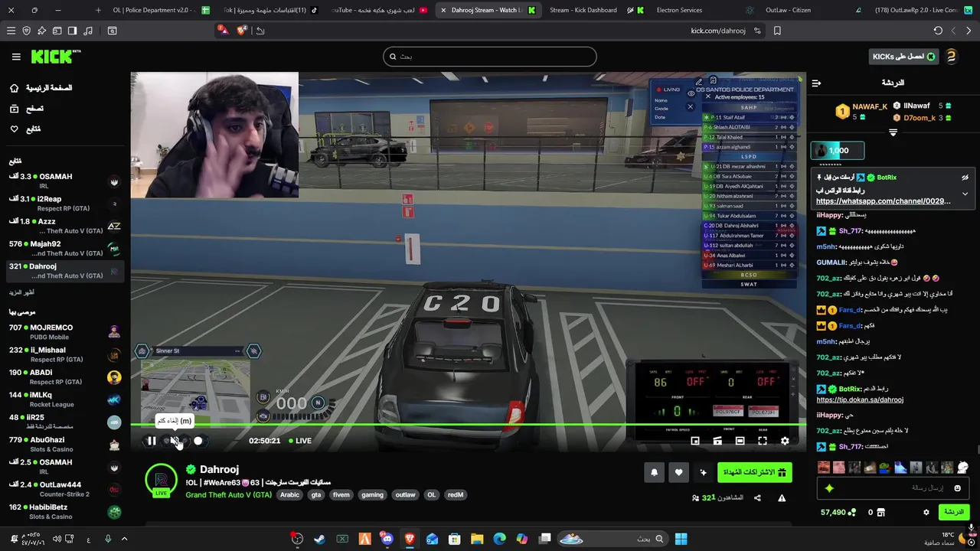Open Azzz channel in sidebar
The width and height of the screenshot is (980, 551).
(64, 226)
